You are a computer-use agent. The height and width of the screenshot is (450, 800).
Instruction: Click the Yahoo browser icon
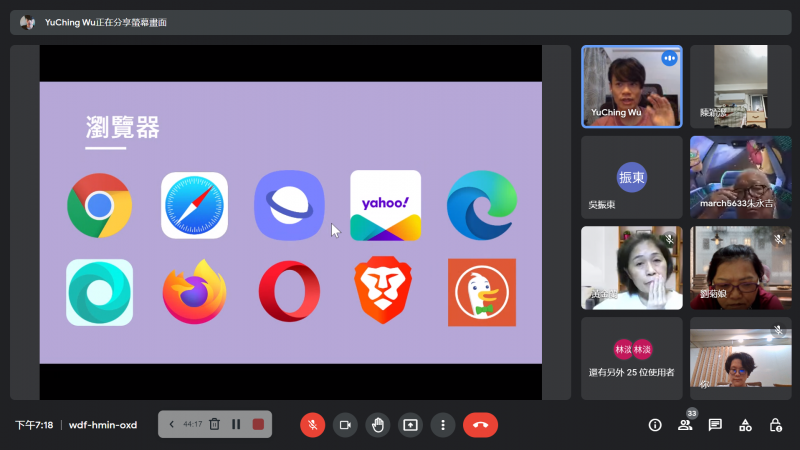coord(386,206)
